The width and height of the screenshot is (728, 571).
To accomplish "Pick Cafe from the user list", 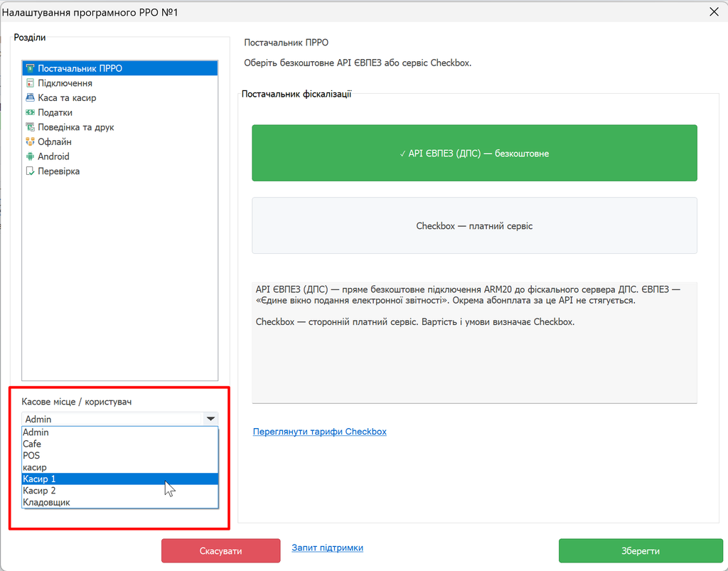I will pos(119,444).
